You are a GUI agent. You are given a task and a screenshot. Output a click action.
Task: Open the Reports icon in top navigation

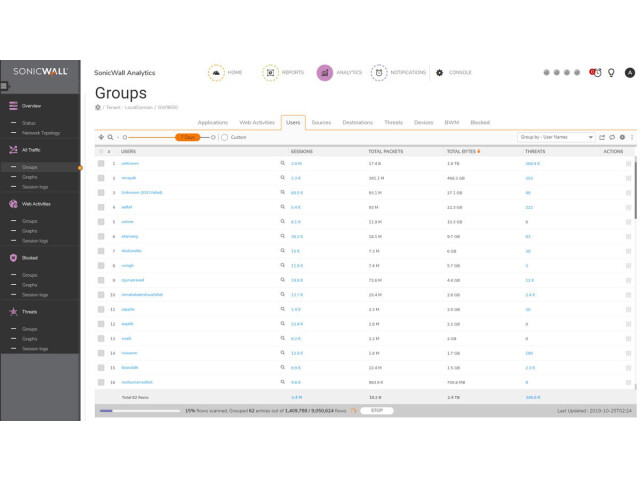pos(270,73)
